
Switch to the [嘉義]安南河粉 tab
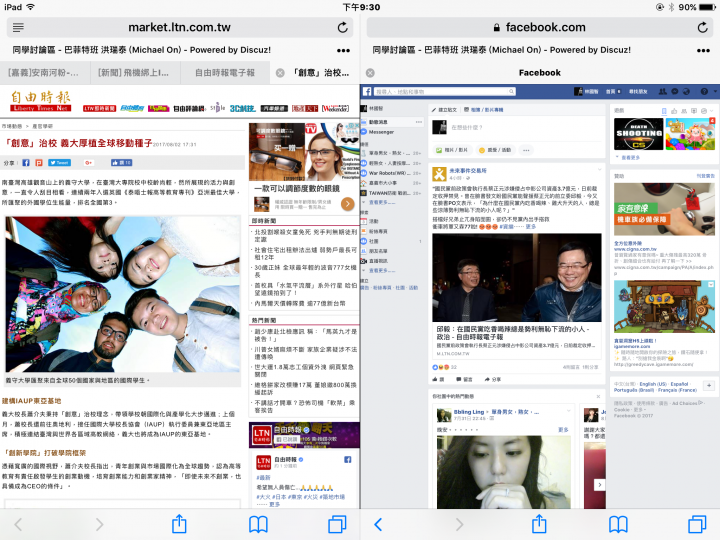(44, 73)
